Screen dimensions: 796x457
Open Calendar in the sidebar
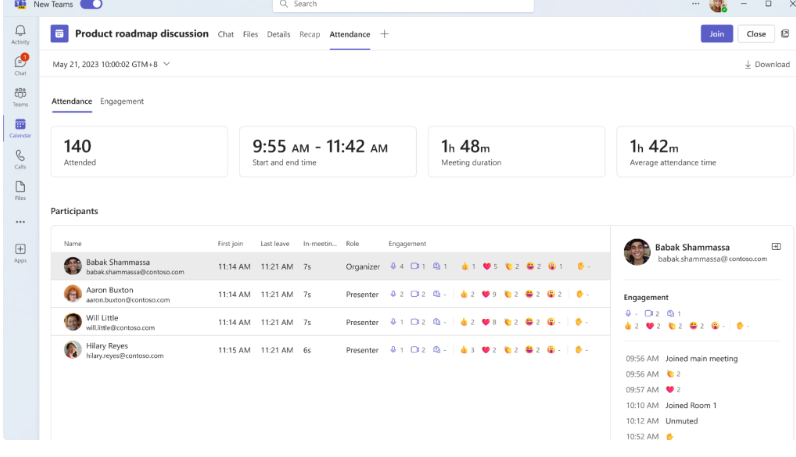tap(20, 128)
